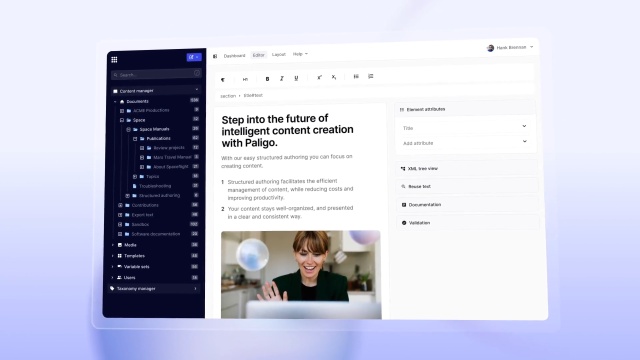Open the Validation panel

click(468, 223)
